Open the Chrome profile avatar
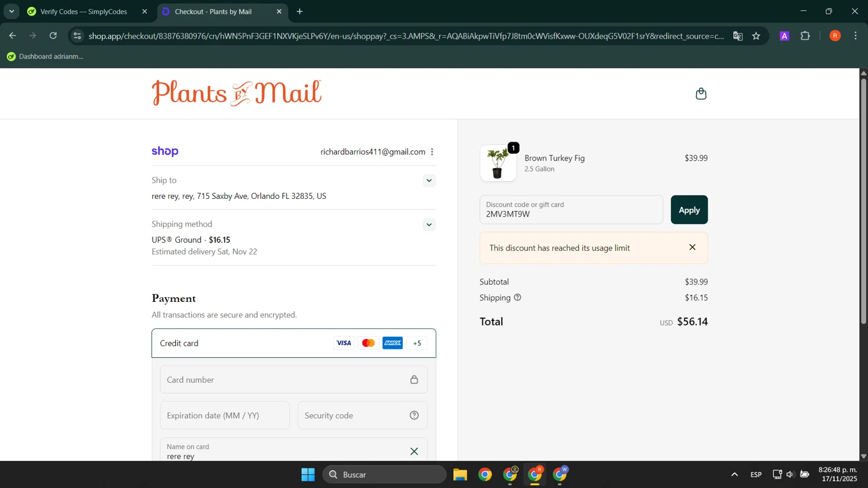868x488 pixels. (835, 36)
